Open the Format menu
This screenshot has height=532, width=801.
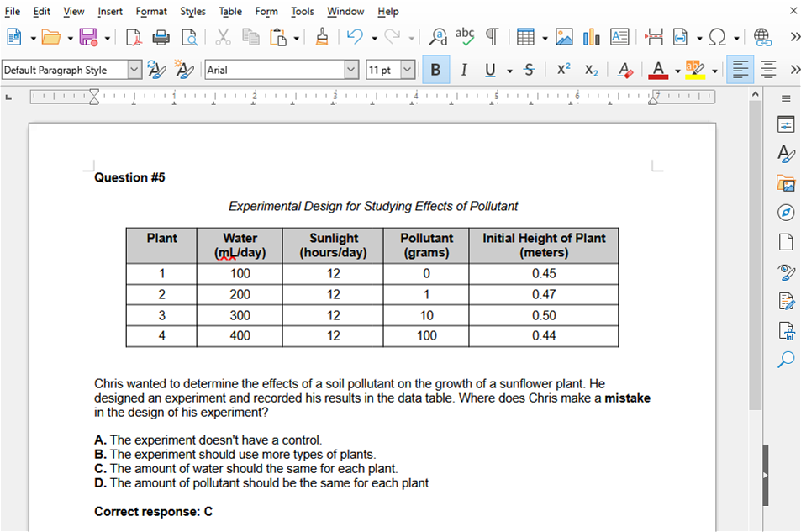tap(151, 11)
